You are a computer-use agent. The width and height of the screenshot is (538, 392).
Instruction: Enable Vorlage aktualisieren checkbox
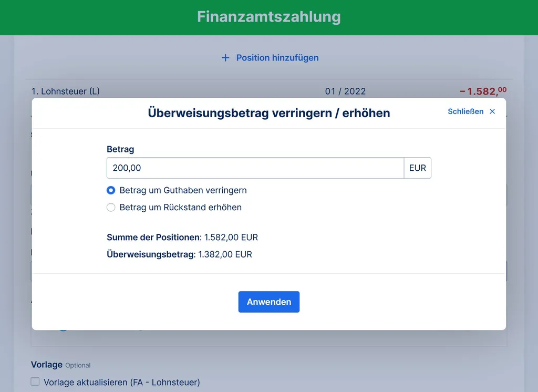coord(35,381)
